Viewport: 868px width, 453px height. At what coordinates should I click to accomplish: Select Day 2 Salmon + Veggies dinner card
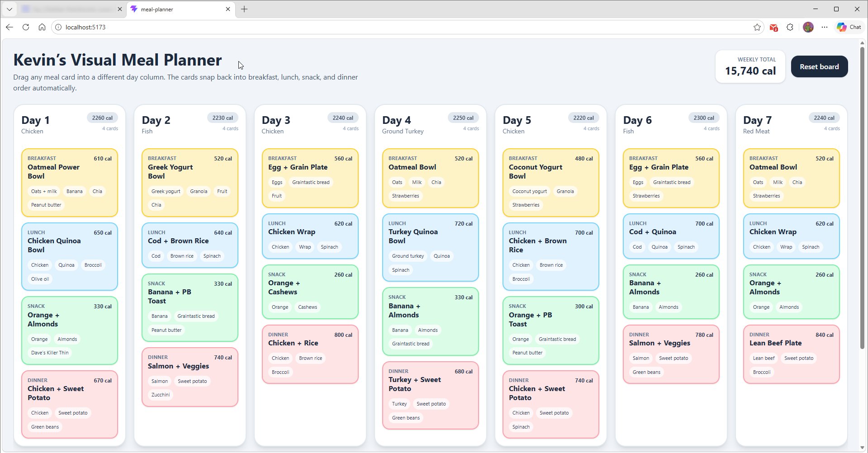(x=190, y=377)
